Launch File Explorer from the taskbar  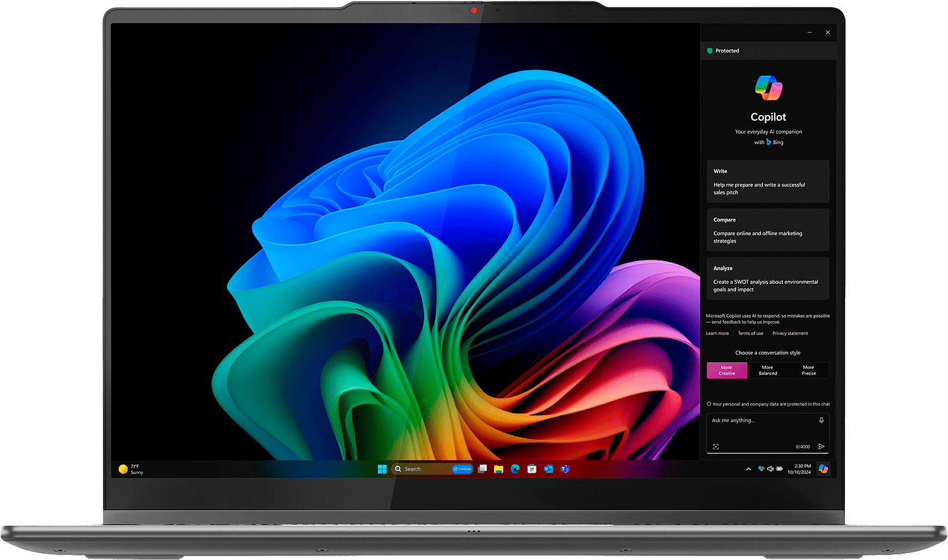tap(499, 469)
